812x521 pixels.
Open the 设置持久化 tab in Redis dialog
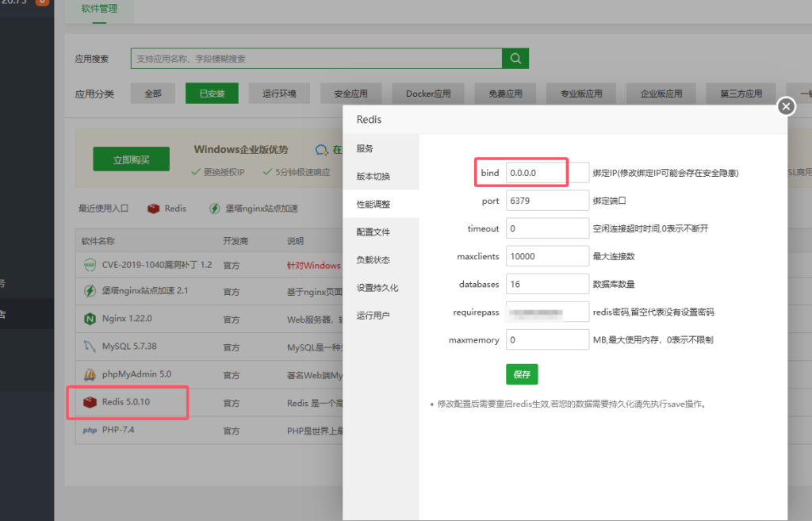pyautogui.click(x=381, y=288)
